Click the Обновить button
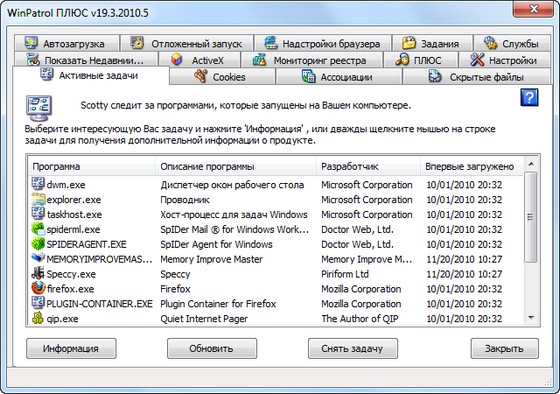 click(x=212, y=348)
